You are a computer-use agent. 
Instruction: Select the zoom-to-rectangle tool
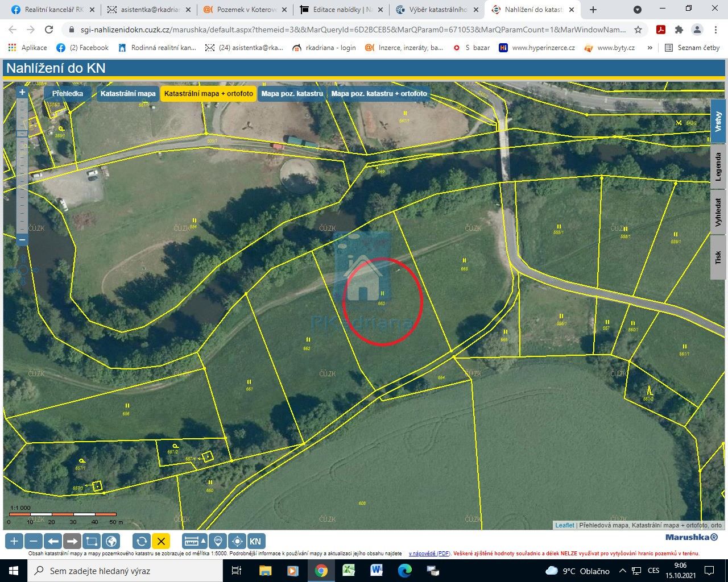point(92,541)
